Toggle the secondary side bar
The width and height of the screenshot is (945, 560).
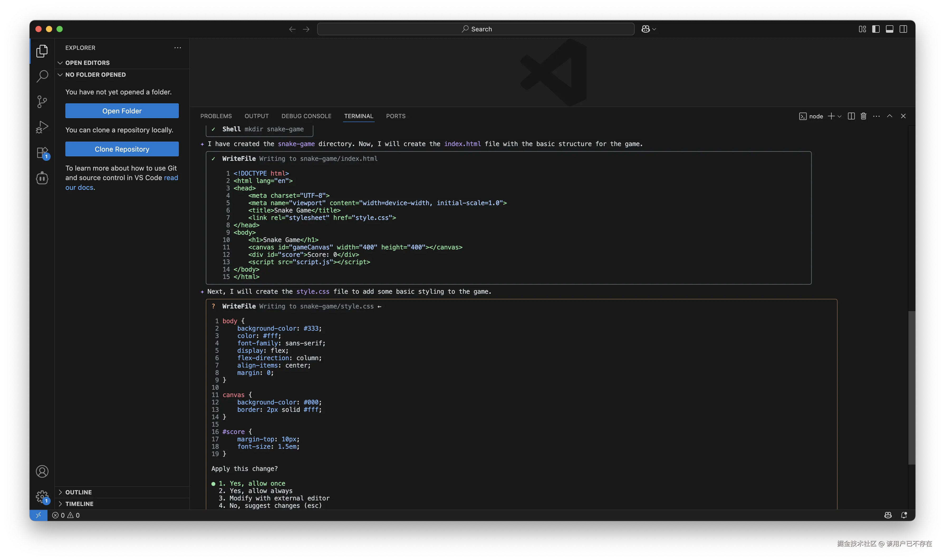903,29
